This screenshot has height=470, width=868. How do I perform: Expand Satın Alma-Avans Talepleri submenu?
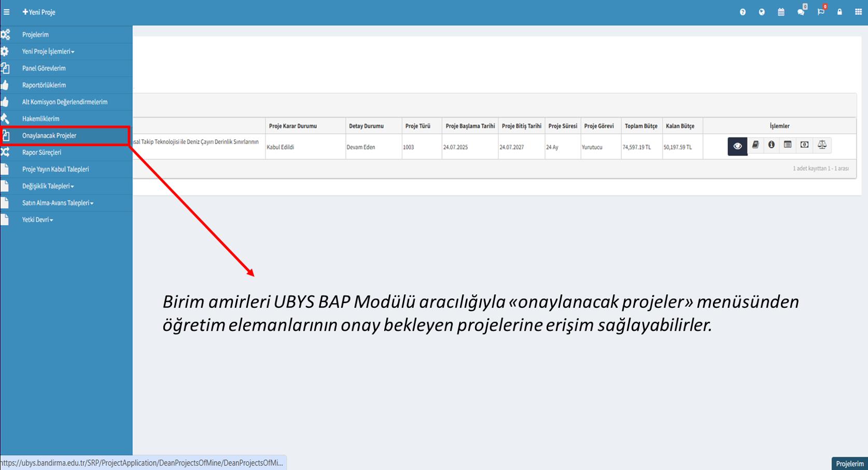coord(58,203)
